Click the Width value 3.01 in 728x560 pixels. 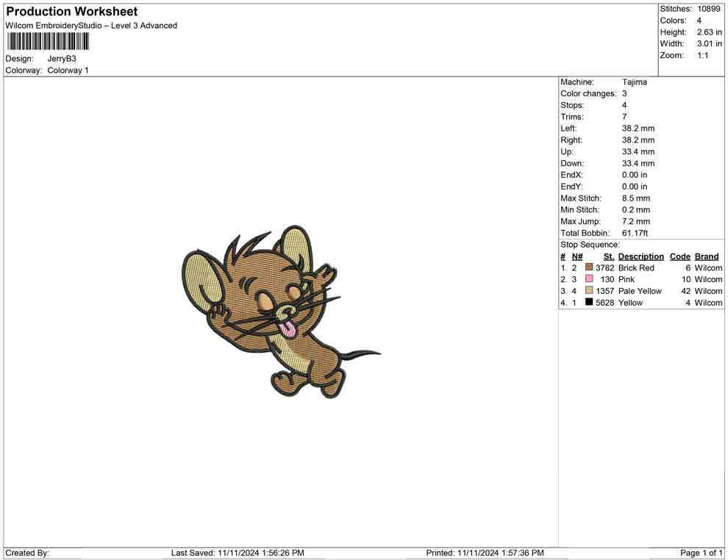tap(710, 43)
